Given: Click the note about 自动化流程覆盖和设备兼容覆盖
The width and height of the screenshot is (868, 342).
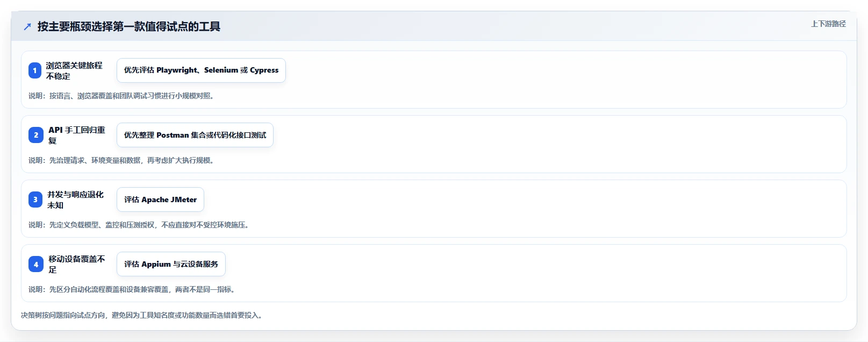Looking at the screenshot, I should 133,289.
